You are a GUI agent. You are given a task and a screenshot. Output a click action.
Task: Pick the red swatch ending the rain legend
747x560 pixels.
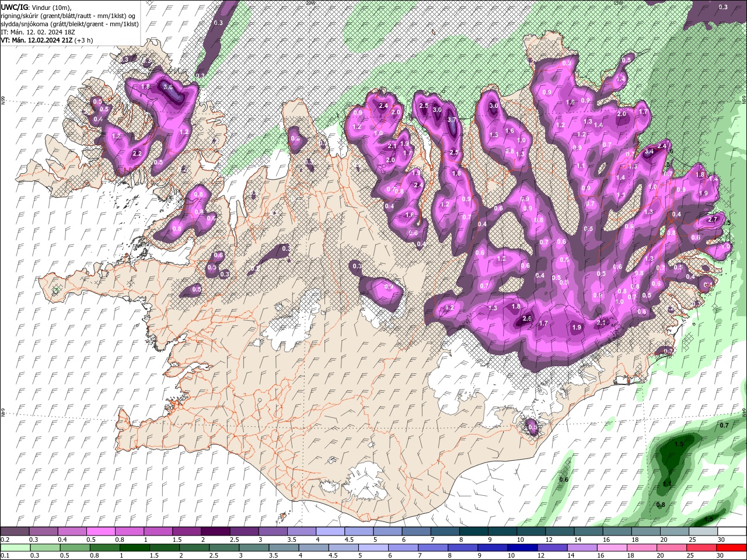[x=732, y=548]
